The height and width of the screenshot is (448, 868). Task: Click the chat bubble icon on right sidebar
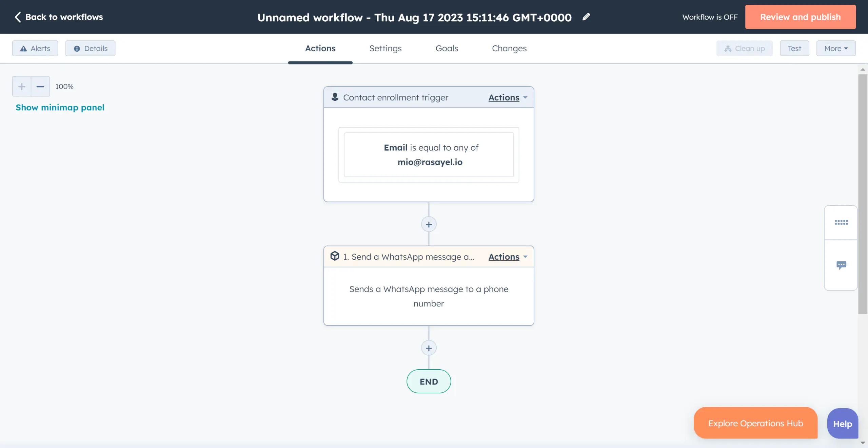(841, 265)
